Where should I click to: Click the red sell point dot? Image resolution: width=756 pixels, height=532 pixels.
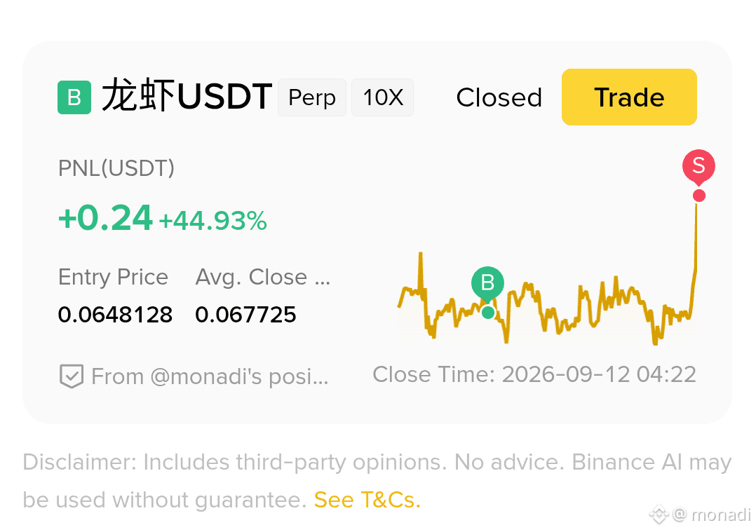click(x=699, y=196)
